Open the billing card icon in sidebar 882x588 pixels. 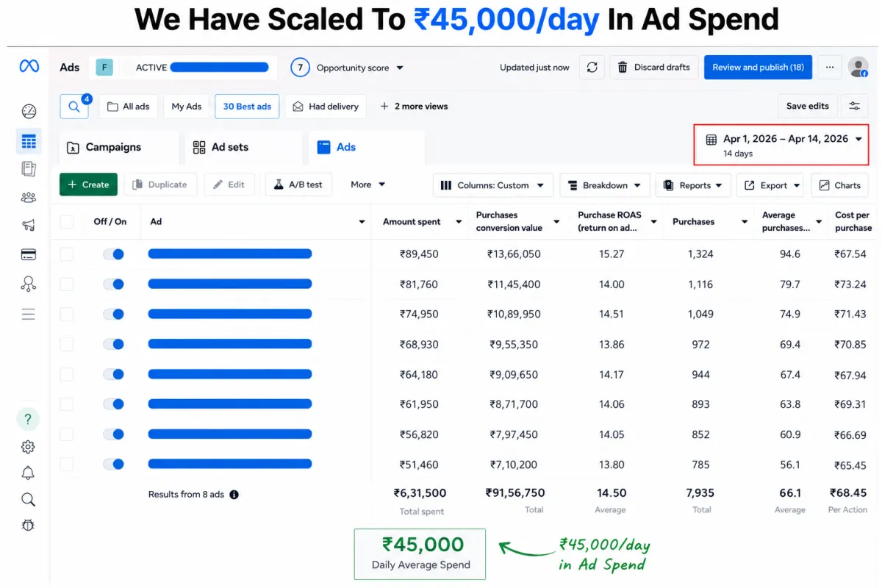[29, 255]
